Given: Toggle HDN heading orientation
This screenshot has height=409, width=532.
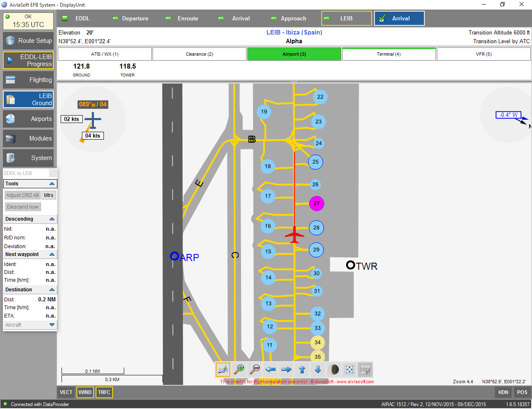Looking at the screenshot, I should coord(503,392).
